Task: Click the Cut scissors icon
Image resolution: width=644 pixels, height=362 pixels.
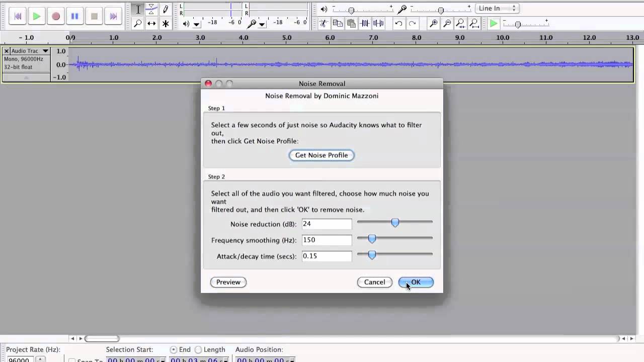Action: point(324,23)
